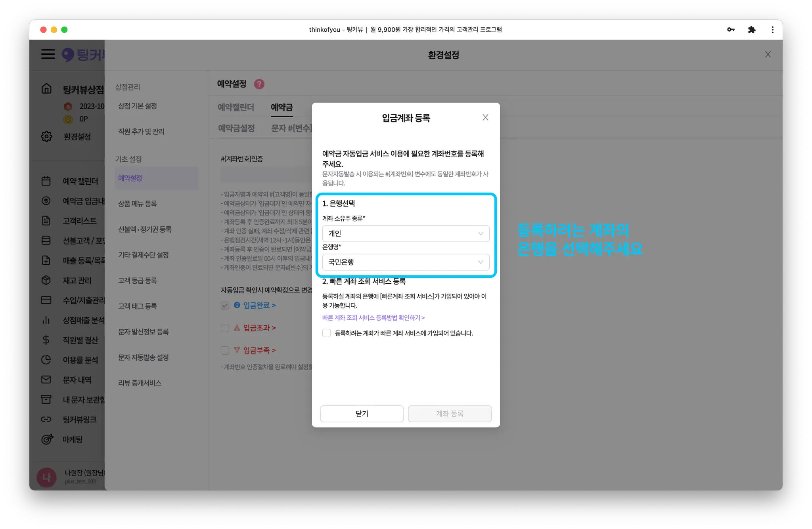Tick the 입금부족 checkbox

225,350
